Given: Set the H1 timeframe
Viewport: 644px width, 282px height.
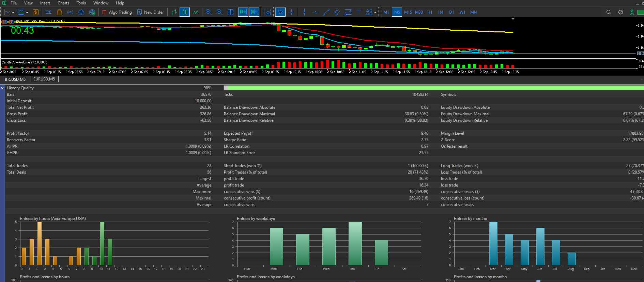Looking at the screenshot, I should [430, 12].
